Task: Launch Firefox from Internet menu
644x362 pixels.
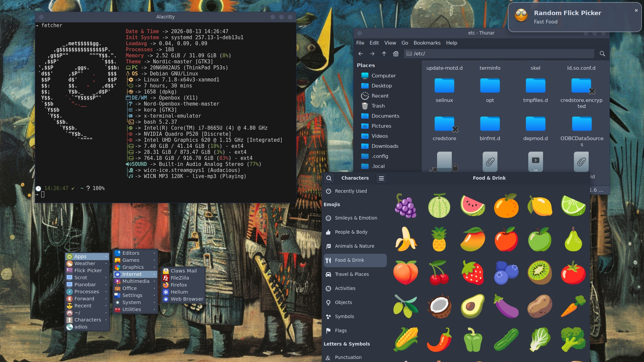Action: tap(183, 285)
